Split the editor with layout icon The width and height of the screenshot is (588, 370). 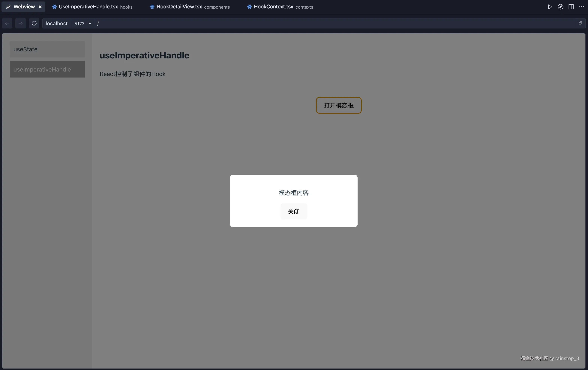571,7
